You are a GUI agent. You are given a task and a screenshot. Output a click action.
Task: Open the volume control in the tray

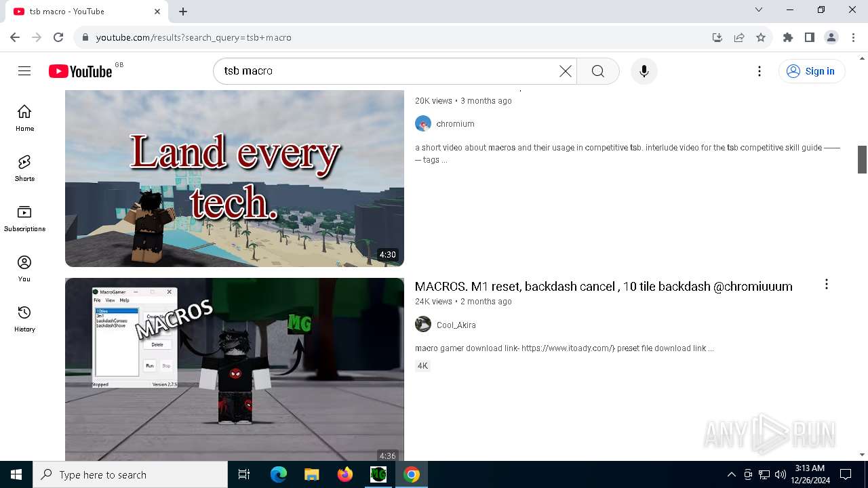[x=780, y=474]
